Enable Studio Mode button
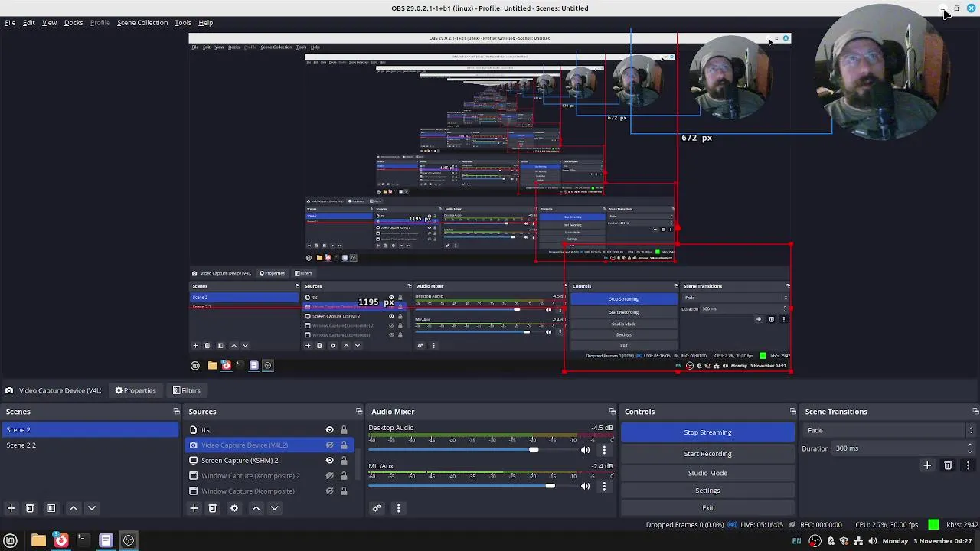This screenshot has height=551, width=980. pos(707,473)
